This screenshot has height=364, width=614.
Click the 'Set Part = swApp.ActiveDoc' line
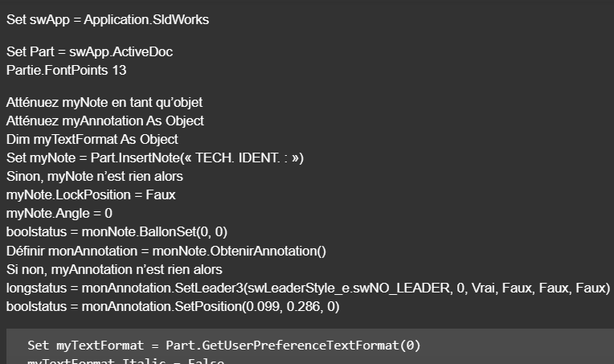[89, 52]
